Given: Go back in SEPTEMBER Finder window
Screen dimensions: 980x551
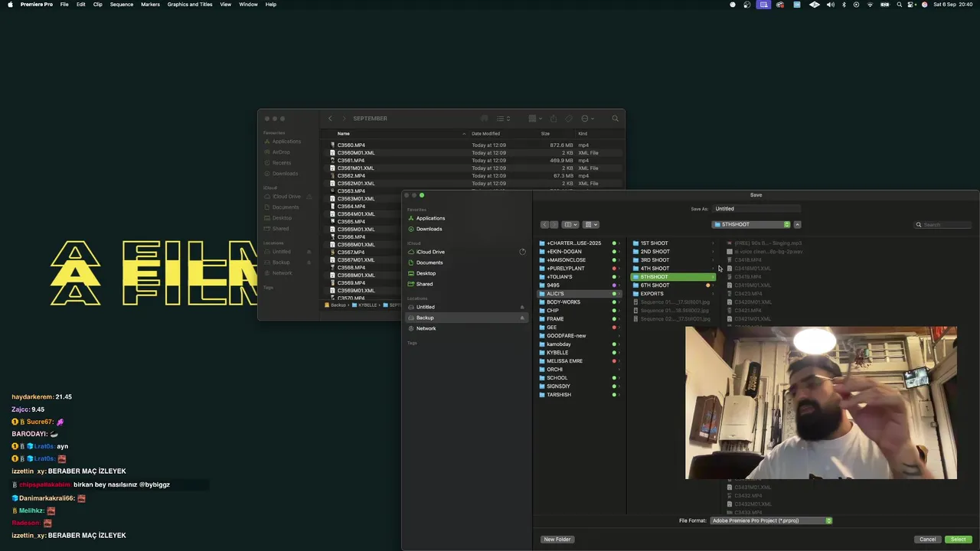Looking at the screenshot, I should pyautogui.click(x=330, y=119).
